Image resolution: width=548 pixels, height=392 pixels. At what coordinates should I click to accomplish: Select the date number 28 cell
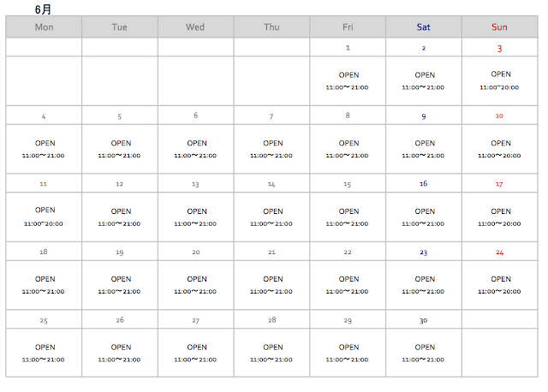271,320
